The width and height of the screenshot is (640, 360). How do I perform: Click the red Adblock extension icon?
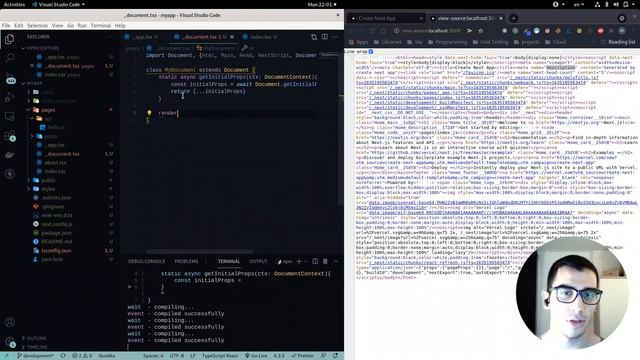pos(600,31)
